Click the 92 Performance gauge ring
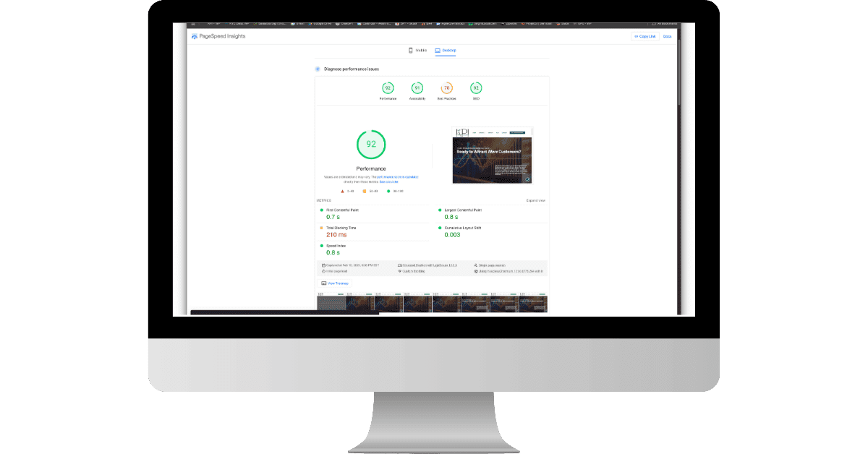Image resolution: width=868 pixels, height=454 pixels. [371, 144]
